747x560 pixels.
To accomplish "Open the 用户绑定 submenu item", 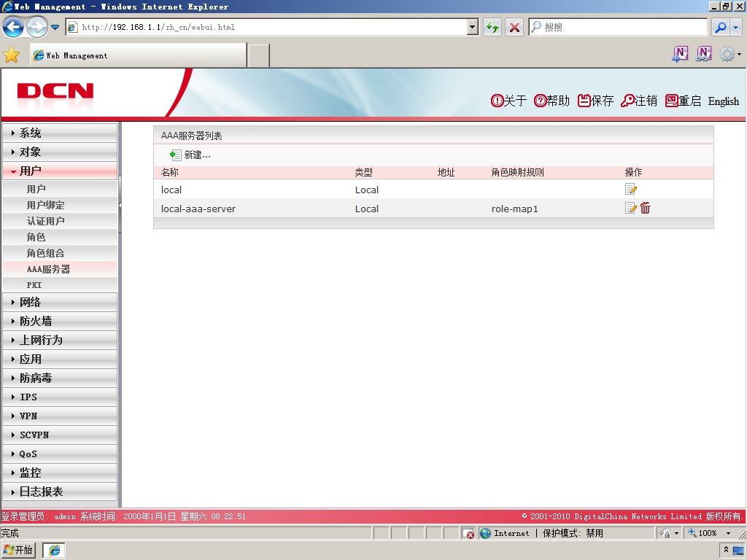I will (60, 205).
